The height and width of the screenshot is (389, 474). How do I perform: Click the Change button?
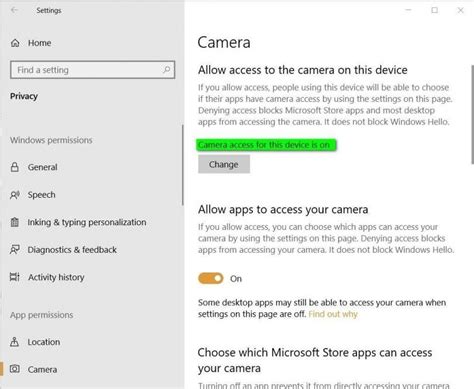[224, 164]
